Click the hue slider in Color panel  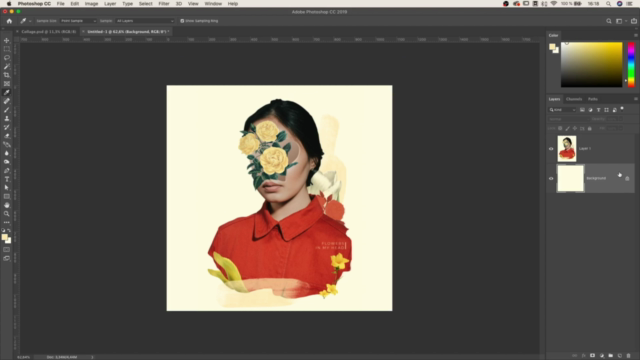(631, 64)
